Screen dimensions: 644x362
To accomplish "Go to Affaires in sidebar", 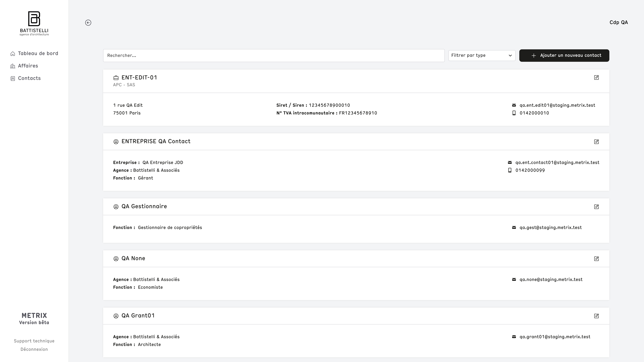I will click(x=24, y=66).
